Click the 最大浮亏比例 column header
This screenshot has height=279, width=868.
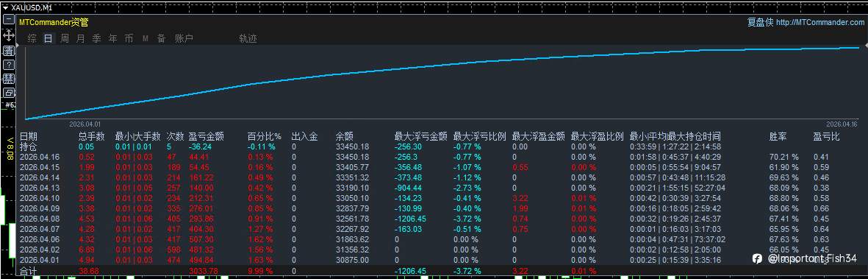[479, 136]
